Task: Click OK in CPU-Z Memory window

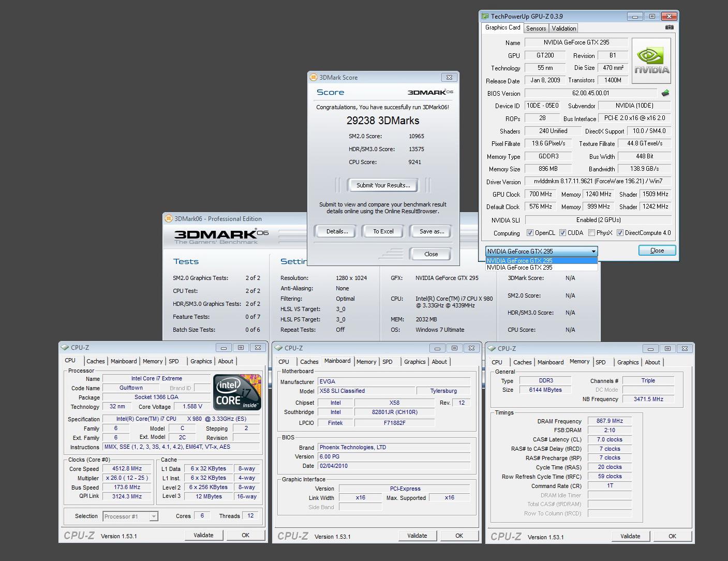Action: click(x=672, y=536)
